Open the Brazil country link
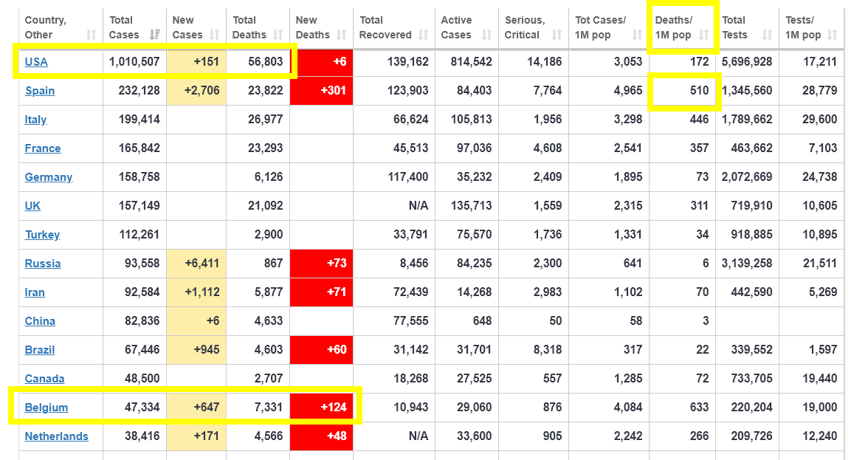 point(39,350)
